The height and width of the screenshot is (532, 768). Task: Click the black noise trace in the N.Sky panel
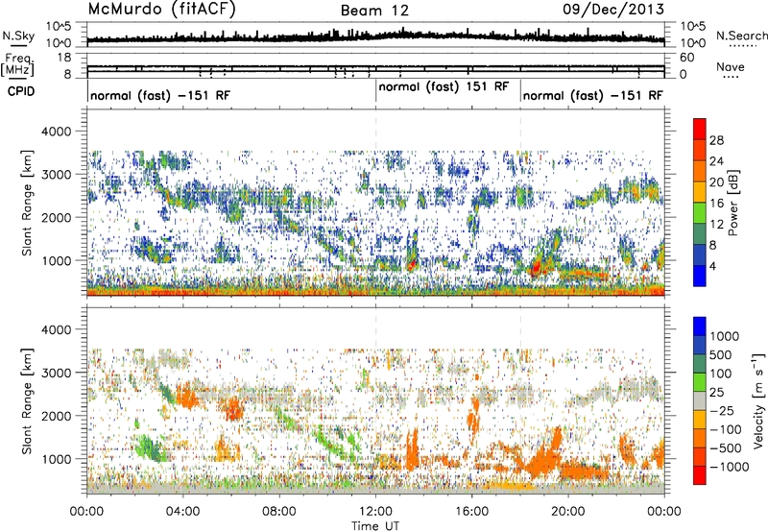pos(375,37)
